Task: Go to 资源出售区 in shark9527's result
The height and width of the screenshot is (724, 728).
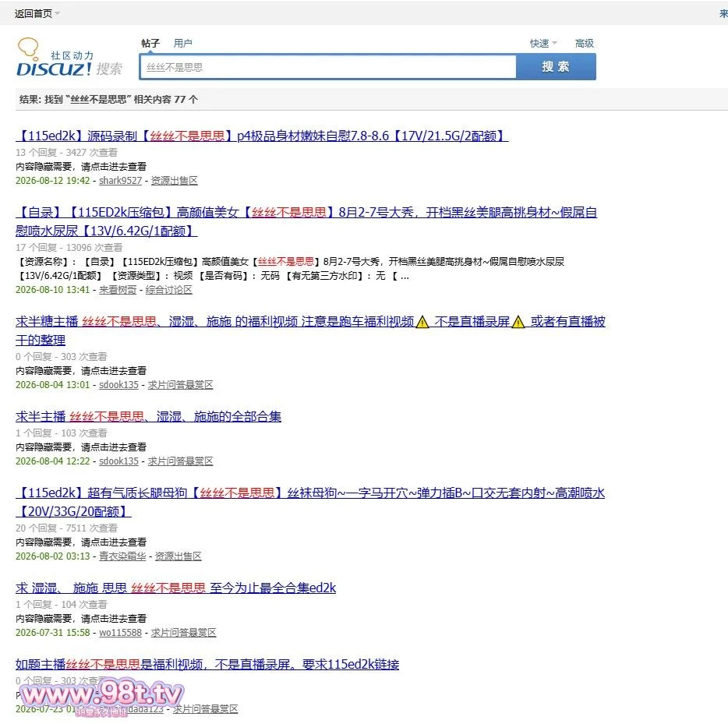Action: [x=174, y=181]
